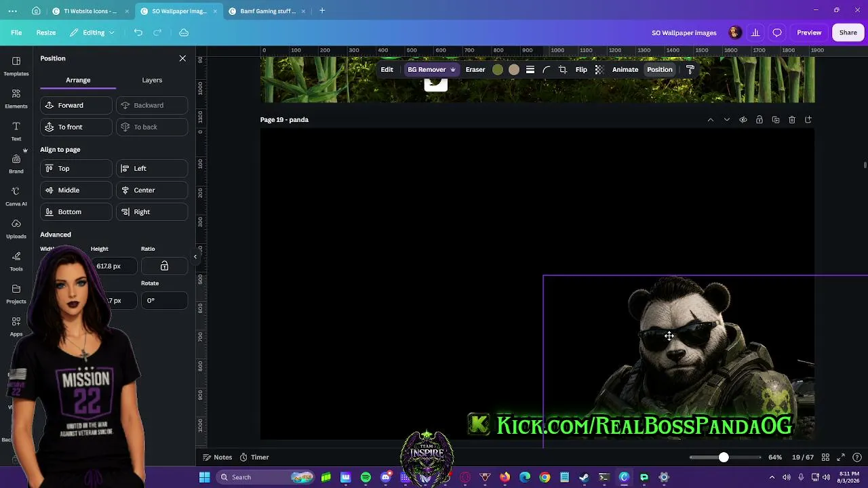Open the analytics chart icon
Screen dimensions: 868x488
(x=755, y=33)
